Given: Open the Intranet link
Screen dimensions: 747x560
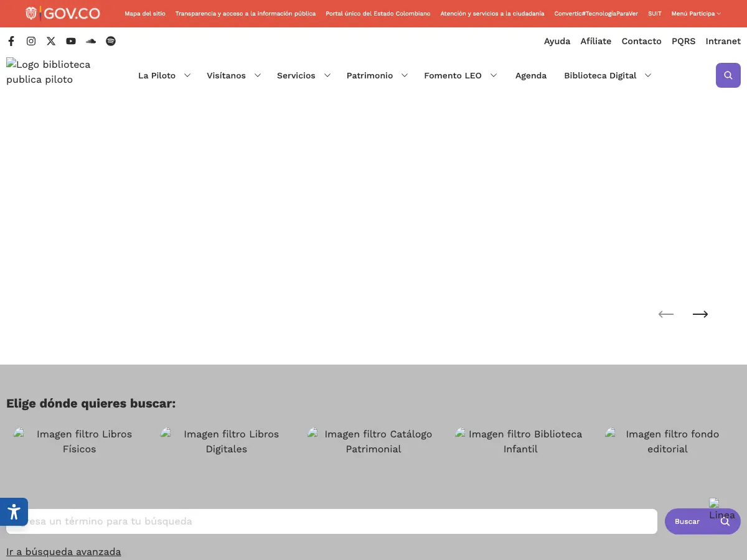Looking at the screenshot, I should click(x=723, y=41).
